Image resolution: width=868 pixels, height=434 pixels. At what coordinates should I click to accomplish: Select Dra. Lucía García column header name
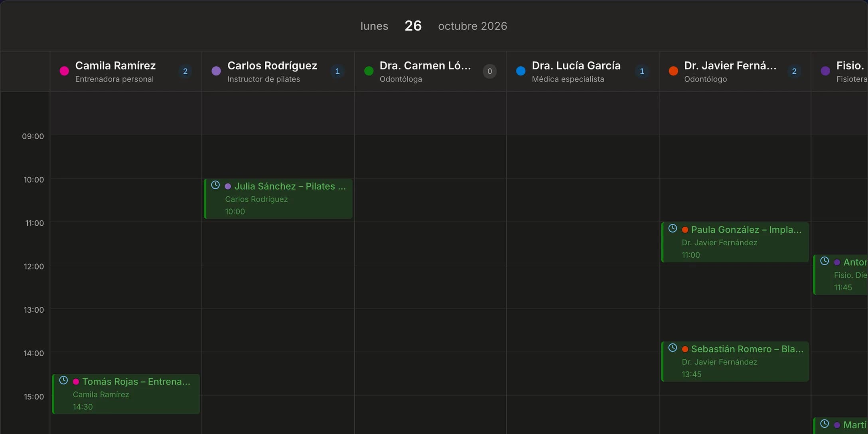[576, 65]
